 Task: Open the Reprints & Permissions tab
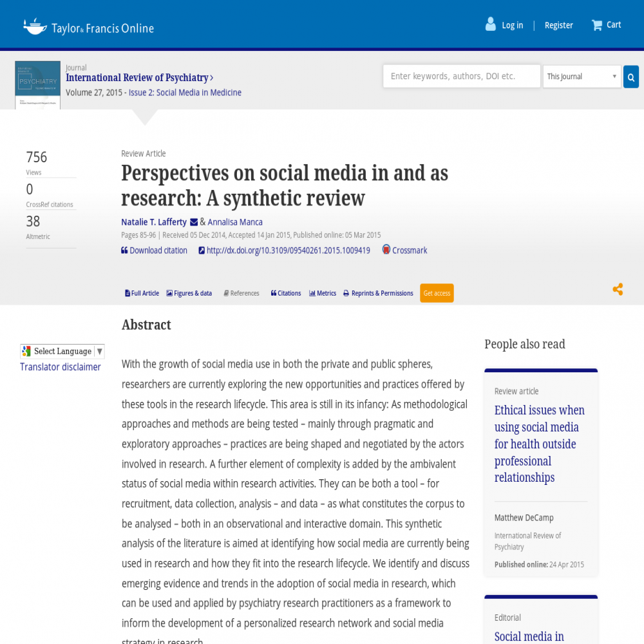click(378, 293)
